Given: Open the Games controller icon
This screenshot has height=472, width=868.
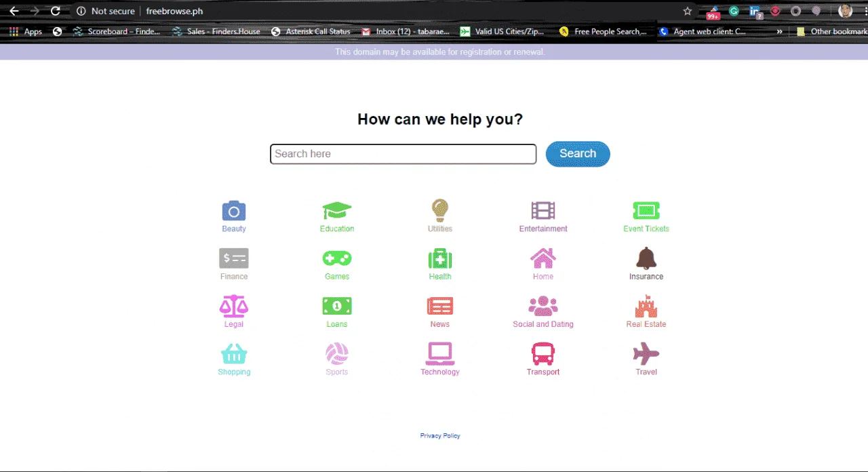Looking at the screenshot, I should coord(337,258).
